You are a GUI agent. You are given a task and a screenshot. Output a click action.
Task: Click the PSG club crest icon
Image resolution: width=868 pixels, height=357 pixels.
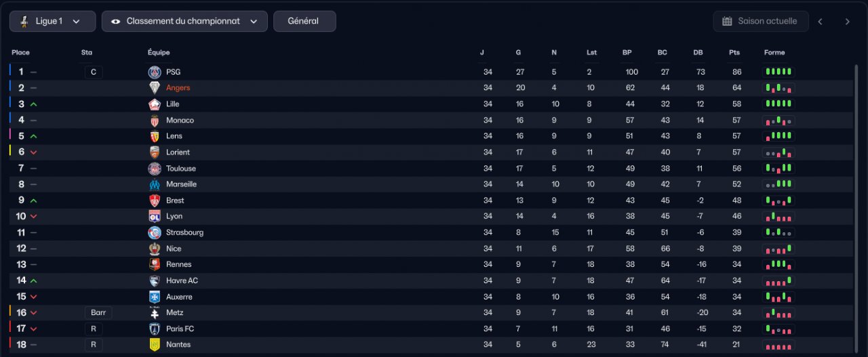[x=155, y=72]
